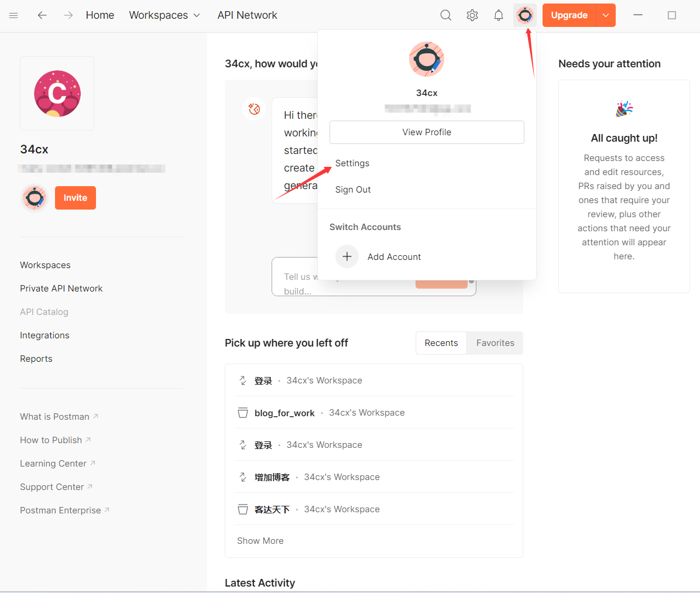
Task: Minimize the Postman window
Action: (x=638, y=15)
